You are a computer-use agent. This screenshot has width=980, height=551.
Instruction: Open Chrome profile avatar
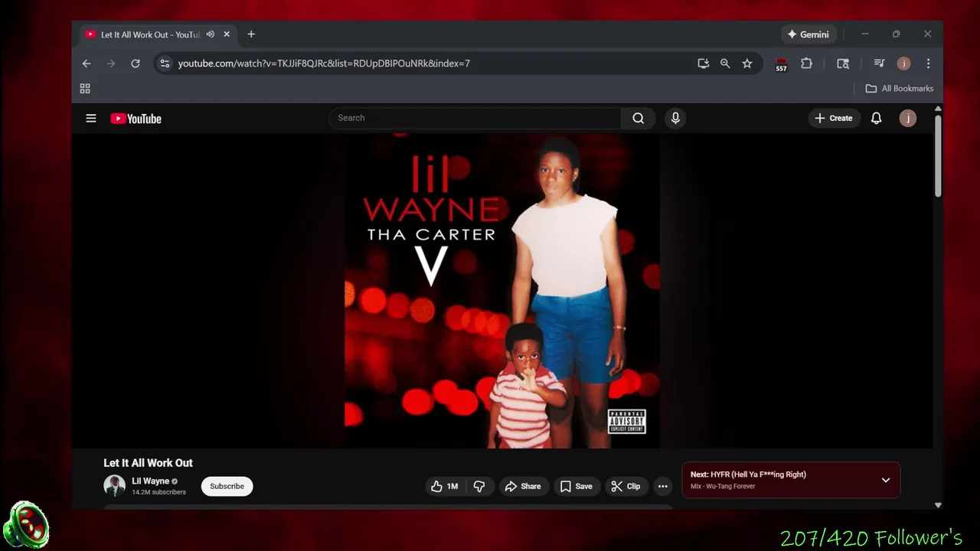pos(903,64)
